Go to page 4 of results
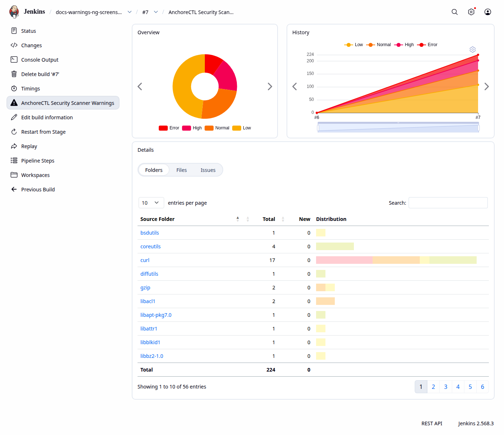Viewport: 504px width, 435px height. point(458,386)
